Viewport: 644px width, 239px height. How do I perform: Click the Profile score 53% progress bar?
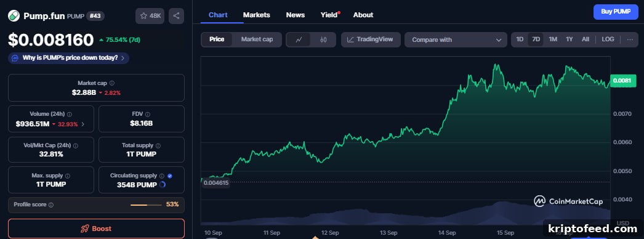[x=146, y=205]
